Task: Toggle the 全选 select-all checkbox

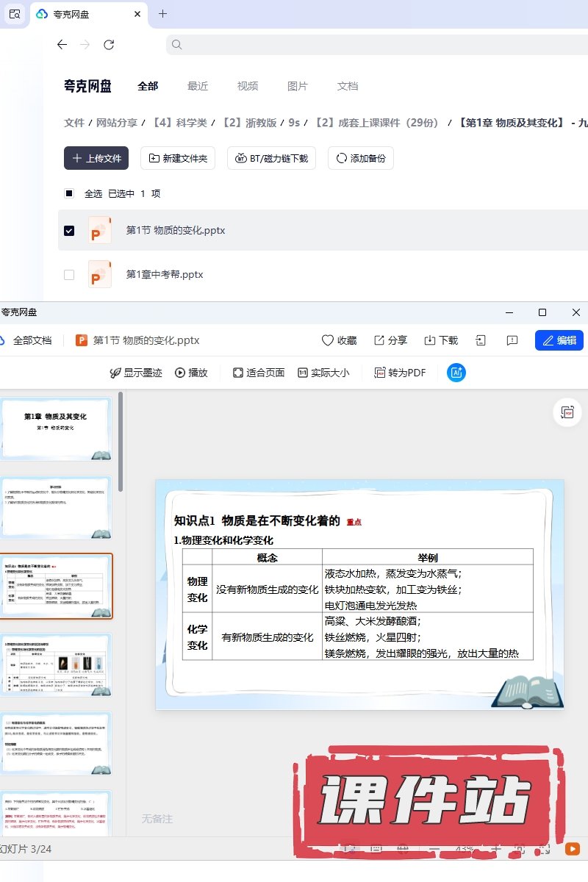Action: tap(69, 193)
